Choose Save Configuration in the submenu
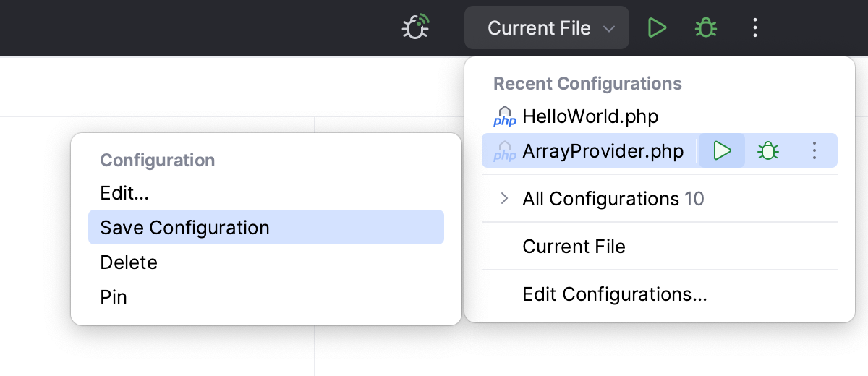 tap(266, 227)
